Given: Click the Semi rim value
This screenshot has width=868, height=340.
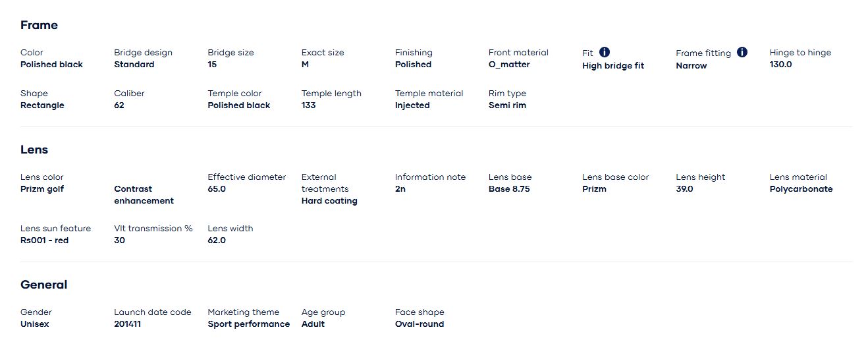Looking at the screenshot, I should click(507, 105).
